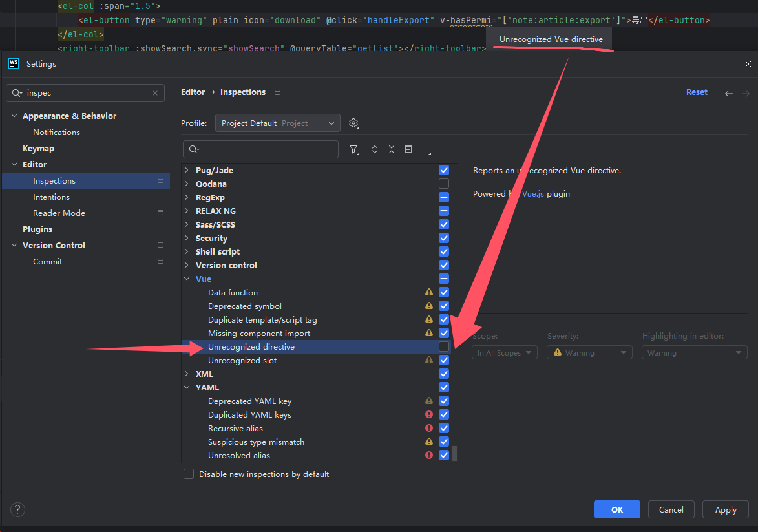Click the Editor breadcrumb above Profile

pos(193,92)
